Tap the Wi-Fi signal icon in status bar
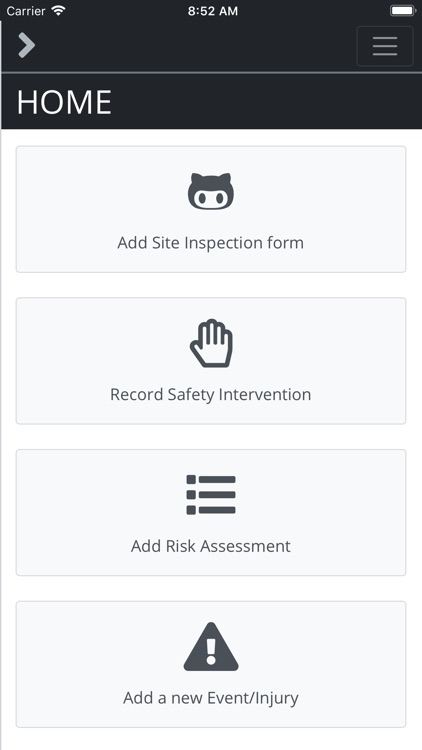The image size is (422, 750). [x=59, y=11]
